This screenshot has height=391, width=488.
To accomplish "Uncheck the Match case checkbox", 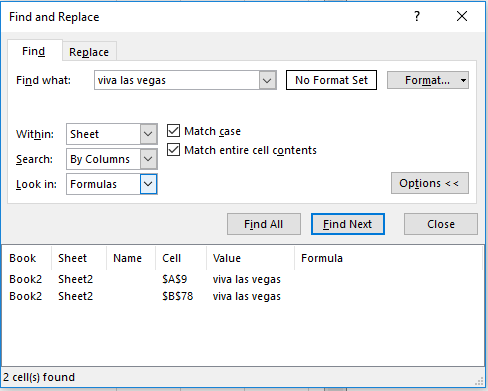I will (x=173, y=131).
